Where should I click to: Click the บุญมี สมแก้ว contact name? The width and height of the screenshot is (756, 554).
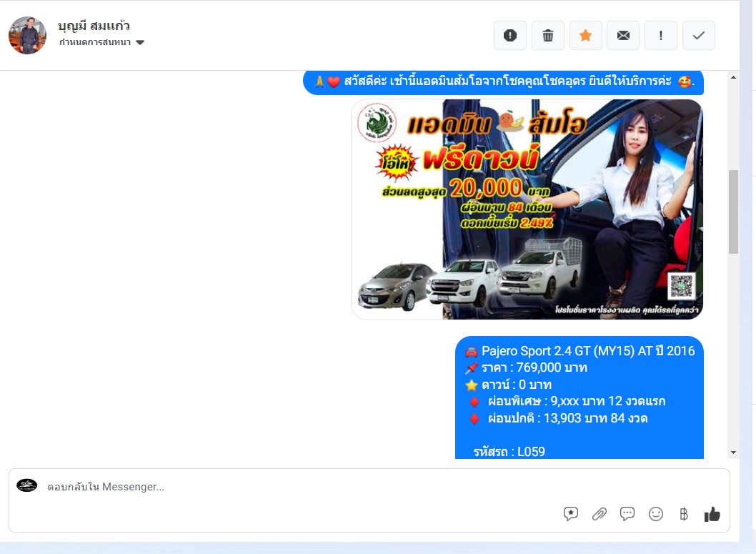click(94, 26)
